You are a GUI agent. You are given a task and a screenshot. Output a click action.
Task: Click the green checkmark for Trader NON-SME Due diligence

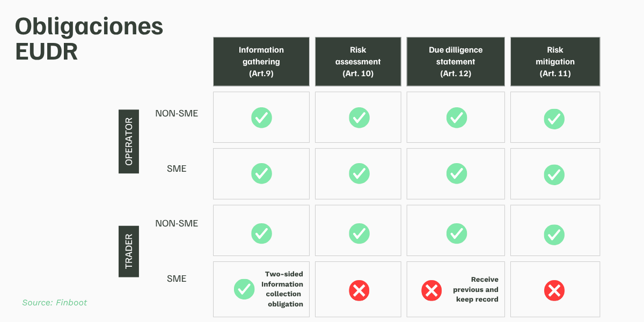coord(457,233)
